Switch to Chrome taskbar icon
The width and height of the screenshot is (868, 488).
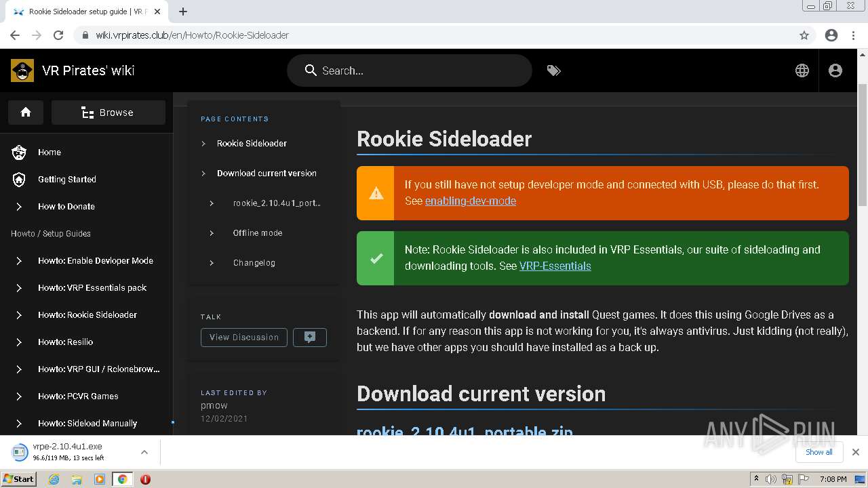(122, 479)
